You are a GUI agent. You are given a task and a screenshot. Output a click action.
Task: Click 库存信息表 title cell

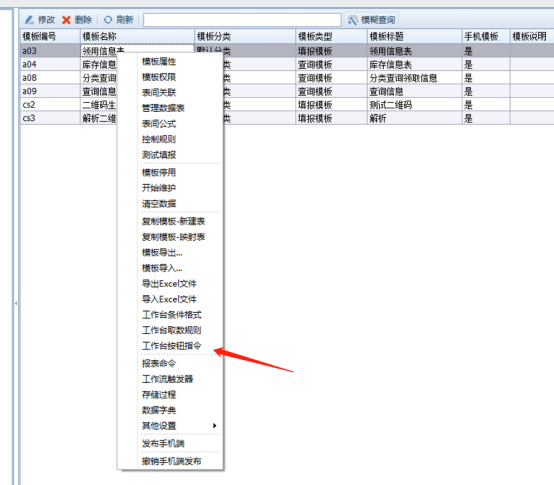tap(414, 65)
